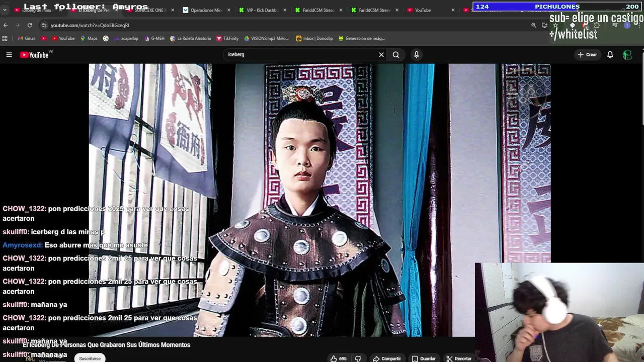Open the YouTube text bookmark
Image resolution: width=644 pixels, height=362 pixels.
tap(63, 38)
